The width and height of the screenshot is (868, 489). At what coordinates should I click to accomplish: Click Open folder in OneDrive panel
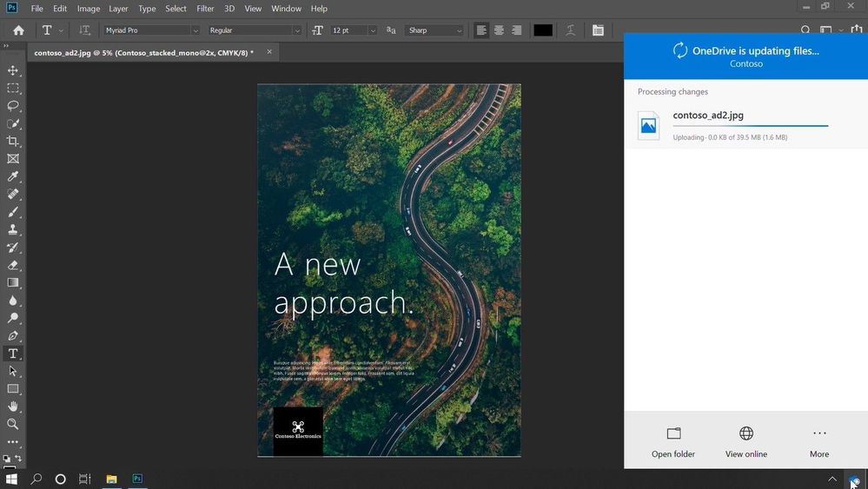[x=673, y=443]
